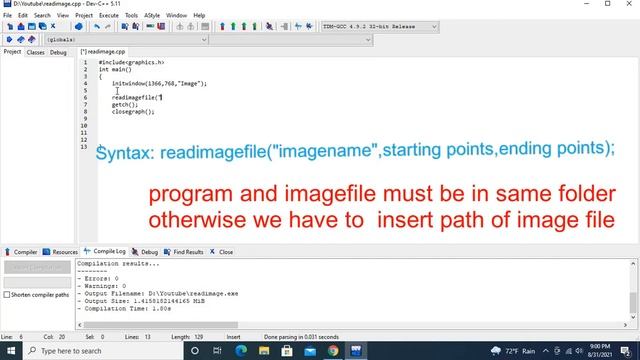Click the taskbar clock showing 9:00 PM
640x360 pixels.
point(600,351)
